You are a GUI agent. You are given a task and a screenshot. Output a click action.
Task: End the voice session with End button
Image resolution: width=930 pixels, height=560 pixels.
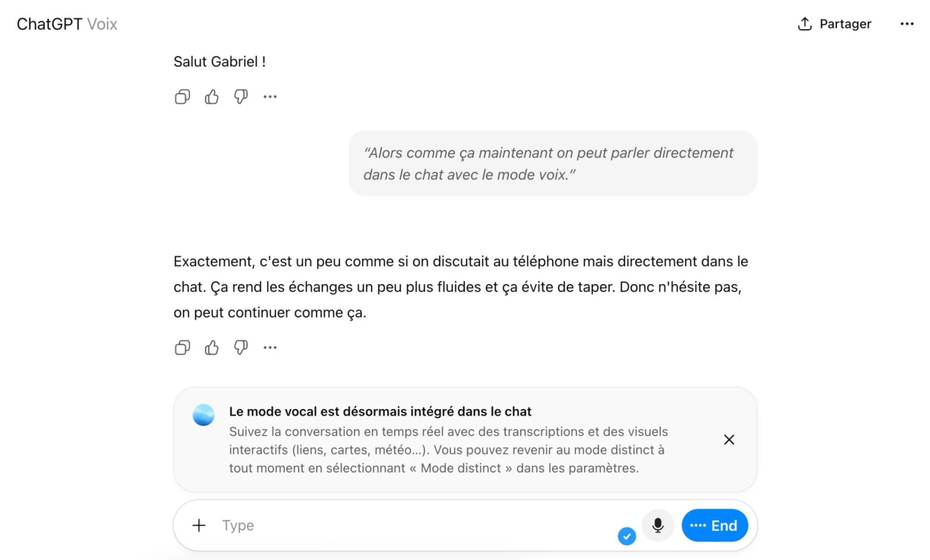coord(714,525)
